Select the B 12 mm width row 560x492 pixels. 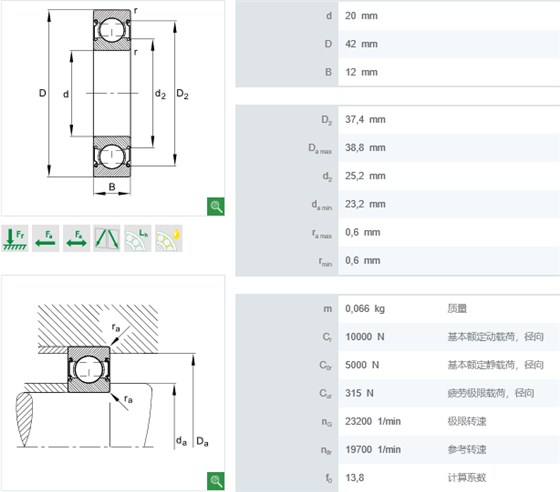pyautogui.click(x=398, y=72)
